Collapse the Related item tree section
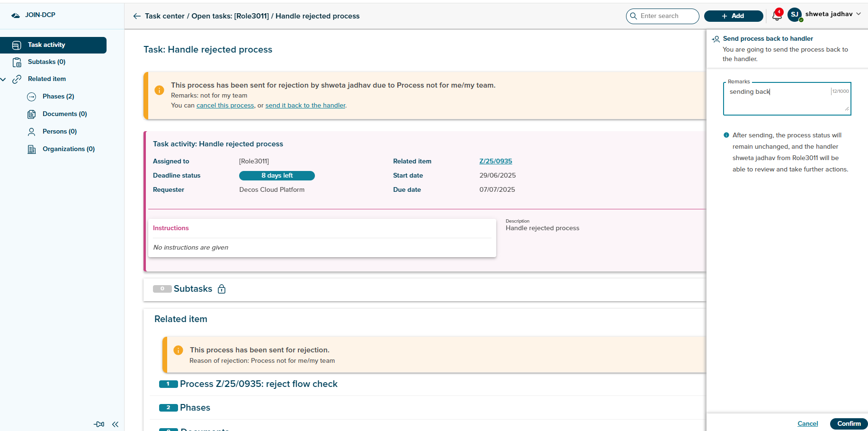 tap(4, 79)
